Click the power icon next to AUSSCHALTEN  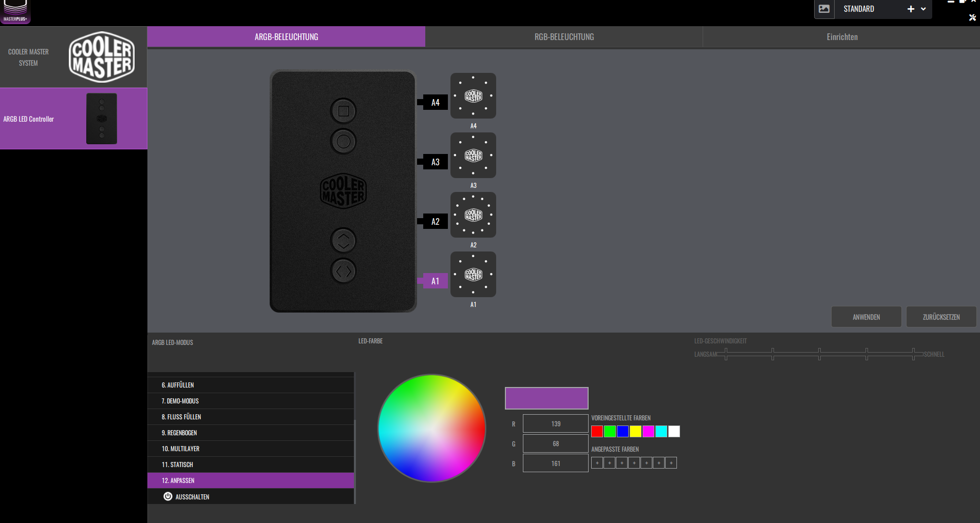(x=168, y=496)
